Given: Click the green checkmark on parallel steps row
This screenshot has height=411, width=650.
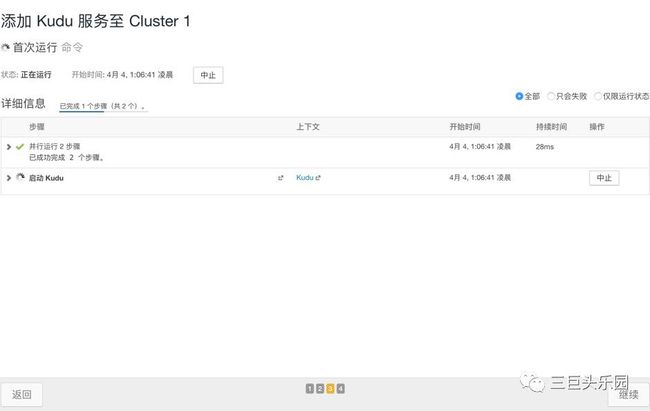Looking at the screenshot, I should pyautogui.click(x=20, y=147).
